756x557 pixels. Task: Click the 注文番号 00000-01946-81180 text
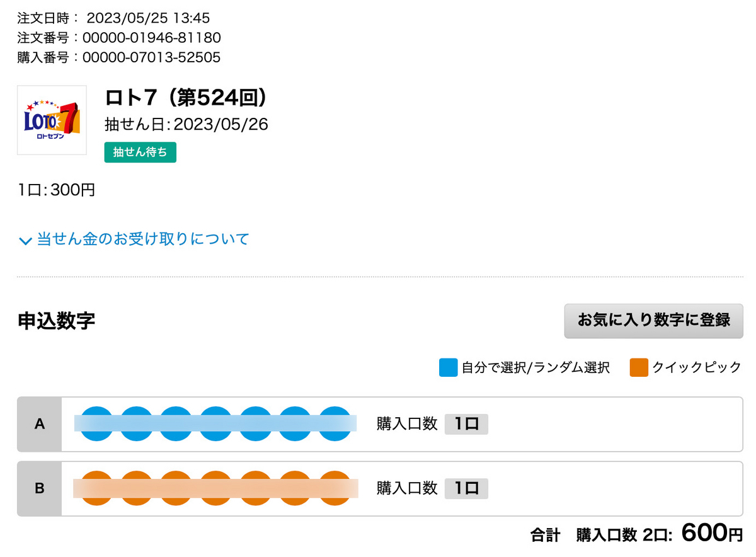point(119,38)
